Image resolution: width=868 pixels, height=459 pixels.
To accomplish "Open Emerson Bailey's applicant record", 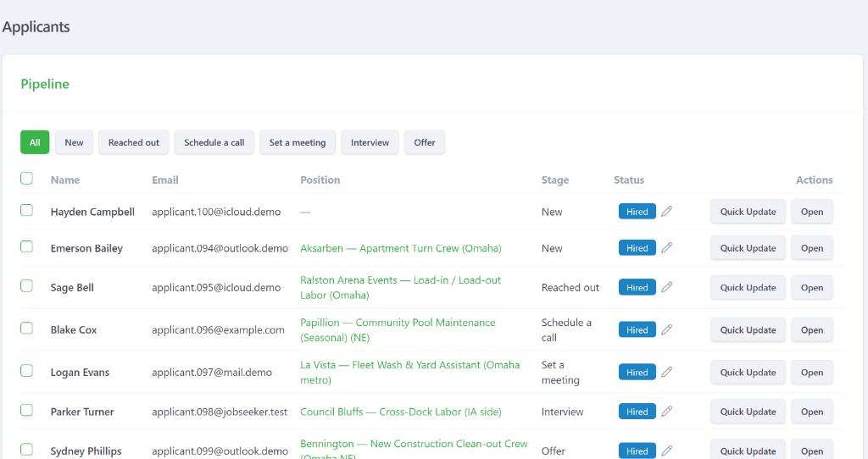I will tap(812, 248).
